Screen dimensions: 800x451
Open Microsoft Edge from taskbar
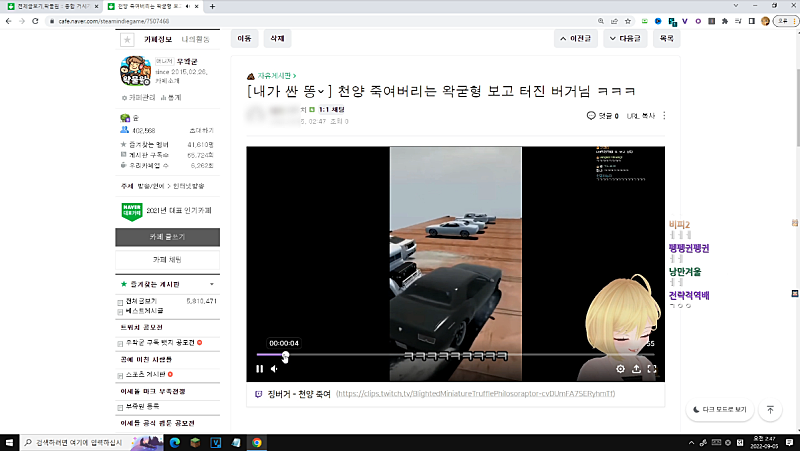click(x=175, y=442)
